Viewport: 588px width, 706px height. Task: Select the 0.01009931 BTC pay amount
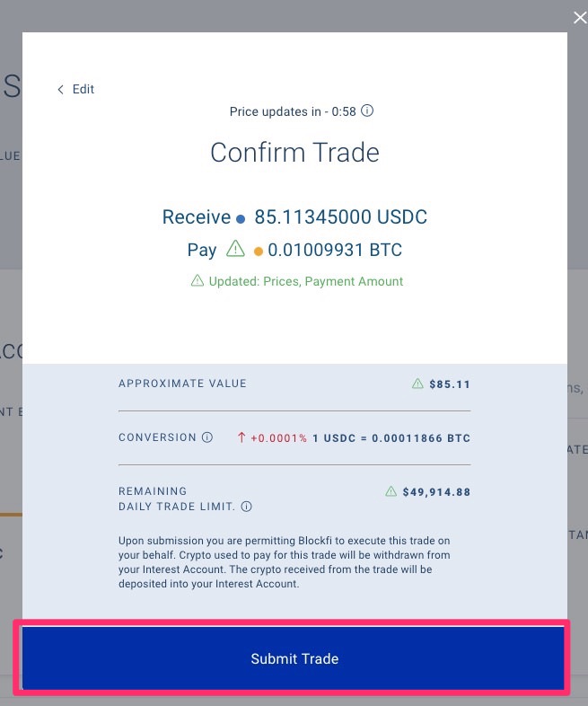tap(335, 250)
